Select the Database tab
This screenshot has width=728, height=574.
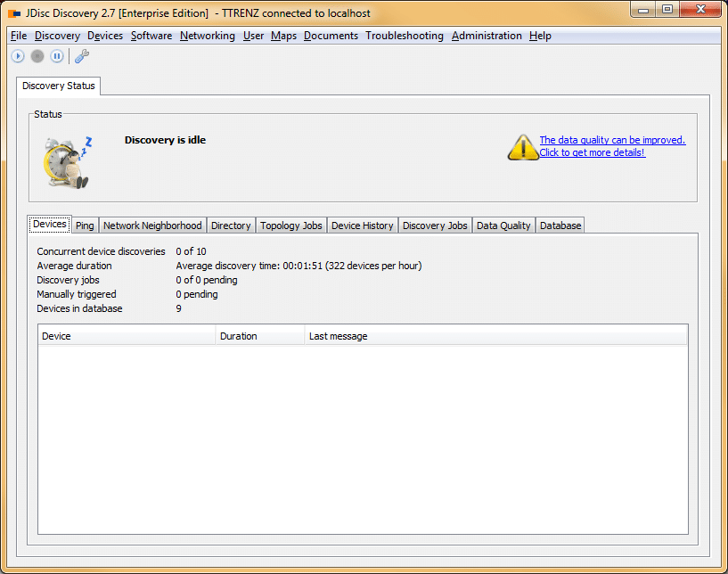[x=560, y=225]
